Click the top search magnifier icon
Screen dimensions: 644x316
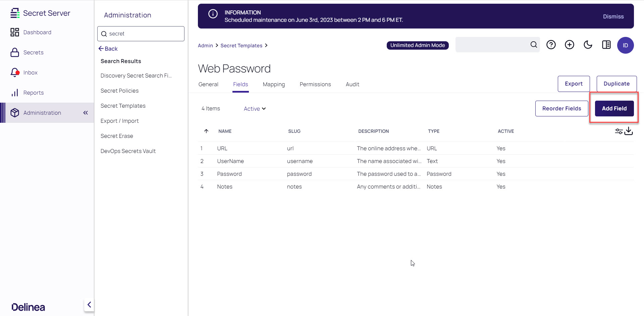[x=534, y=45]
